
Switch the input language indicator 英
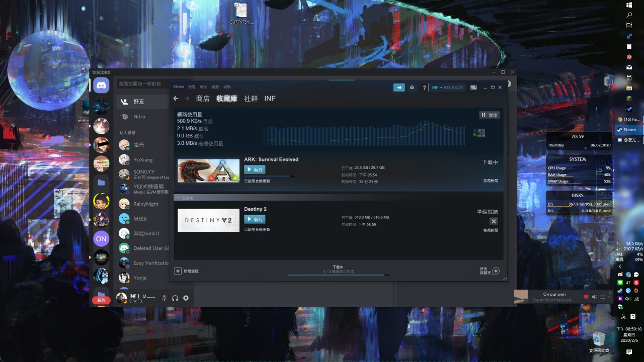[x=623, y=317]
